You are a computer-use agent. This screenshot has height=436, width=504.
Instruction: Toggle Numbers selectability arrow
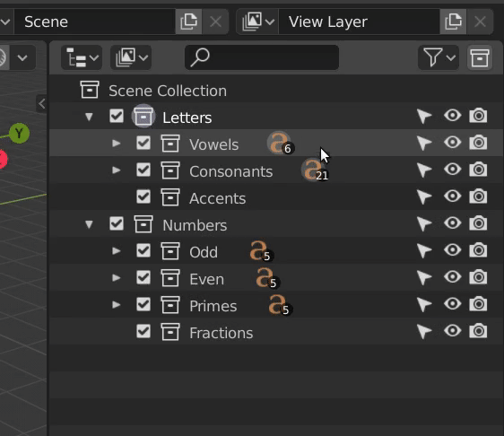click(424, 223)
